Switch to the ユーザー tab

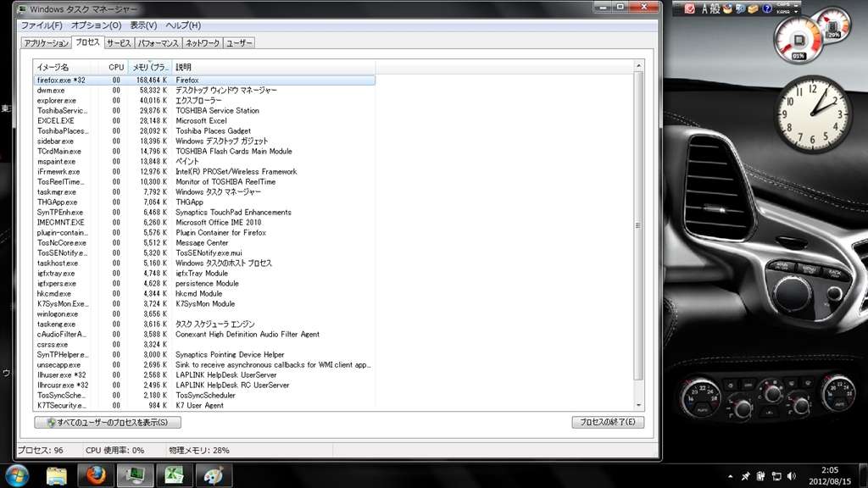(239, 43)
